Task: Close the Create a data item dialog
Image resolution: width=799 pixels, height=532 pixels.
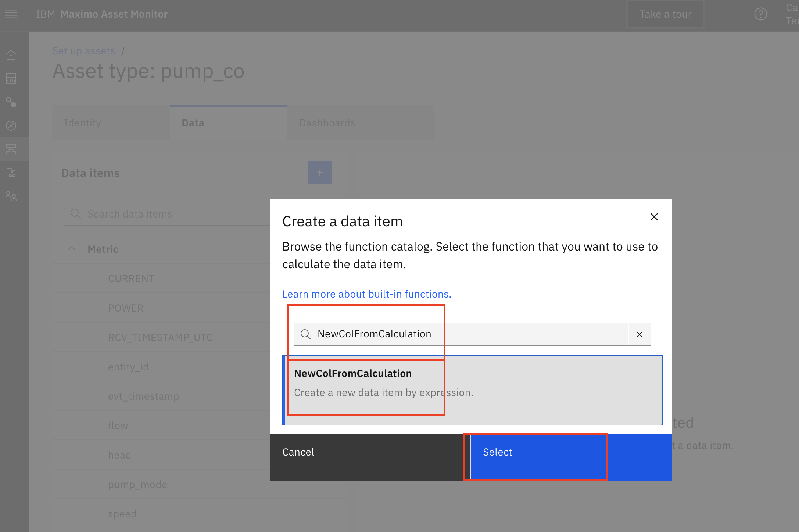Action: pyautogui.click(x=654, y=217)
